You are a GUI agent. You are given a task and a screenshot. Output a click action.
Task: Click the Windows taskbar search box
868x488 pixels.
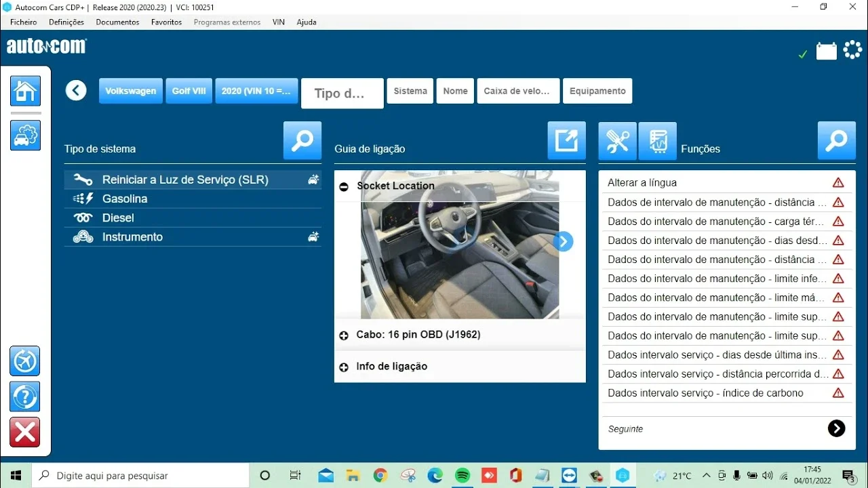coord(141,476)
